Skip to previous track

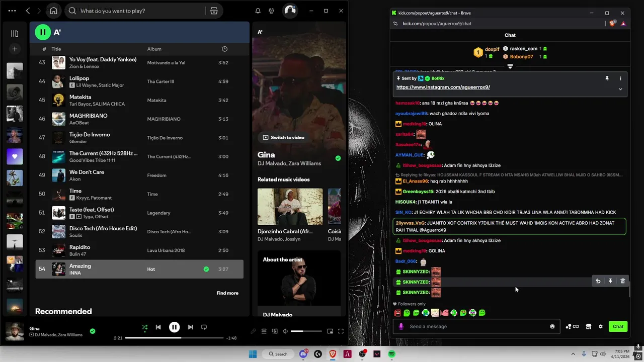coord(158,327)
